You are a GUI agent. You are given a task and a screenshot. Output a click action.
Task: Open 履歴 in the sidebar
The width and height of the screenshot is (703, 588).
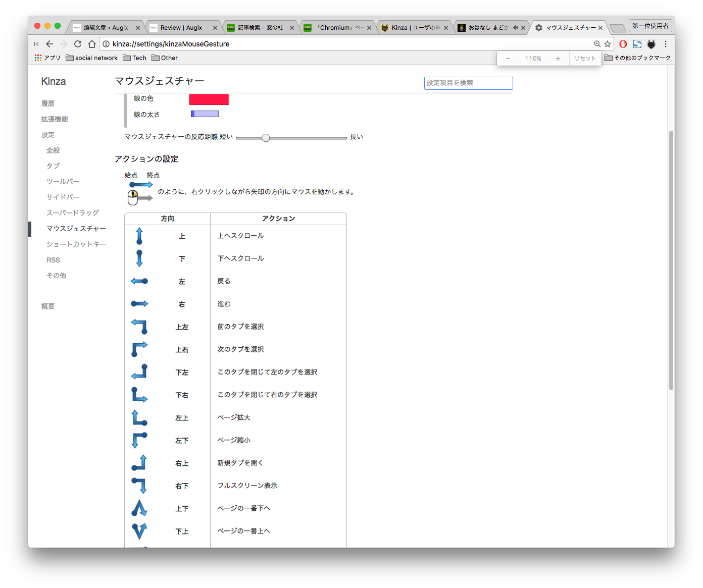48,103
